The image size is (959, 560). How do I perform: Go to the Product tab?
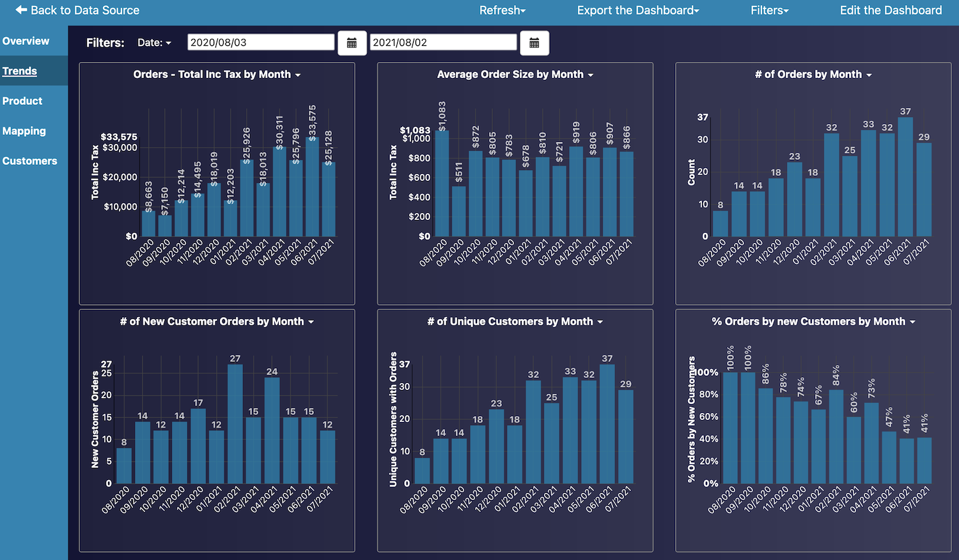click(x=22, y=101)
